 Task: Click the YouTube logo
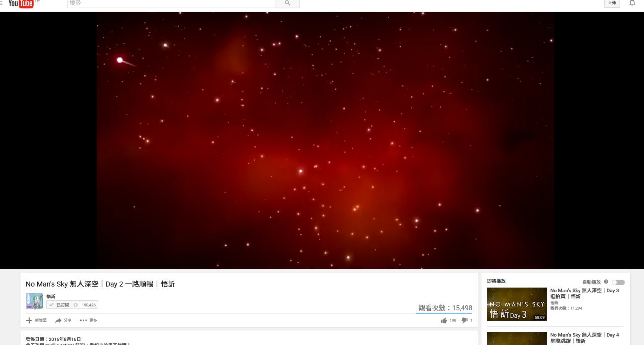(21, 4)
